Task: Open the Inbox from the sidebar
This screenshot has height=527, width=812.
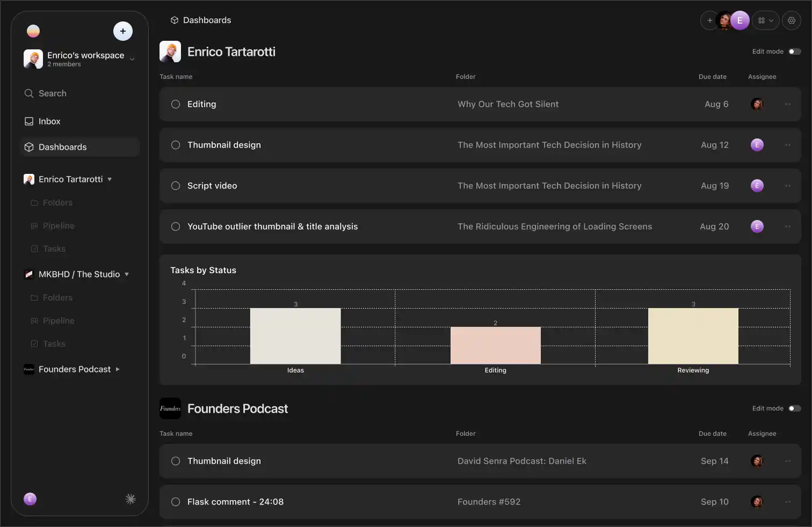Action: click(x=49, y=121)
